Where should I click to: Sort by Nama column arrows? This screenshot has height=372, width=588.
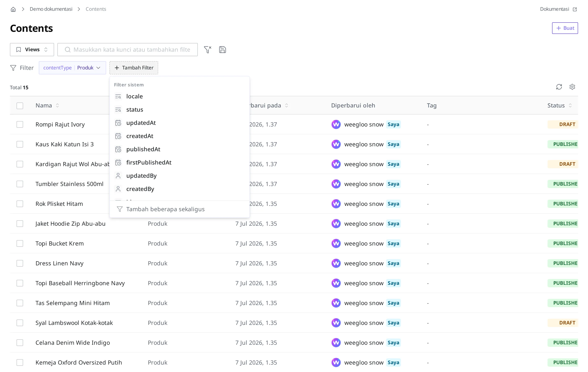tap(57, 106)
